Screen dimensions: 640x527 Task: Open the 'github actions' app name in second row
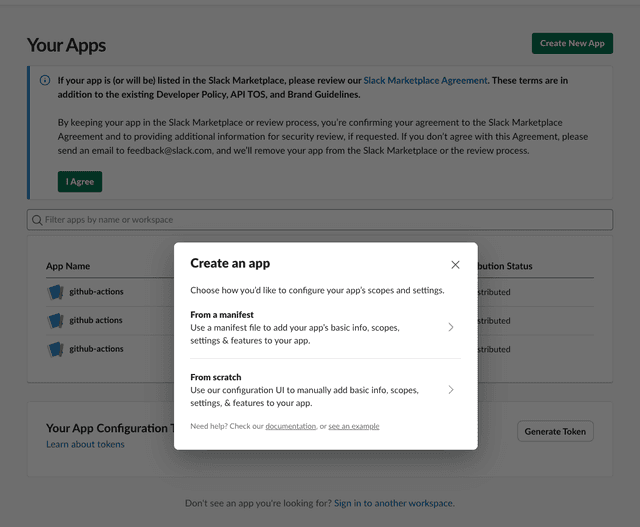[96, 320]
